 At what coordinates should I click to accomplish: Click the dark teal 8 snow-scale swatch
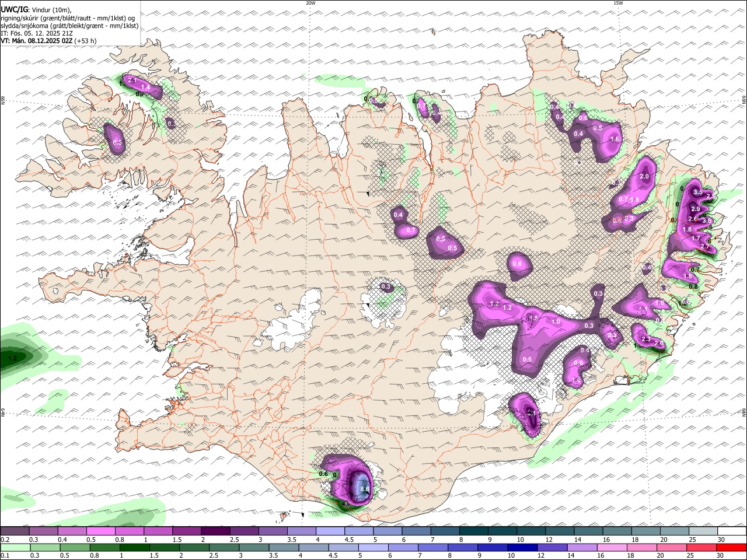click(x=474, y=531)
